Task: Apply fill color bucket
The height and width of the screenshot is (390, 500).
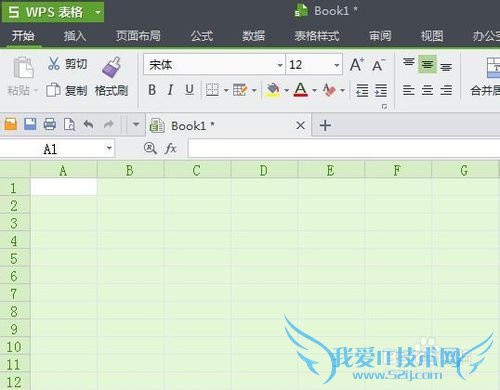Action: pyautogui.click(x=273, y=90)
